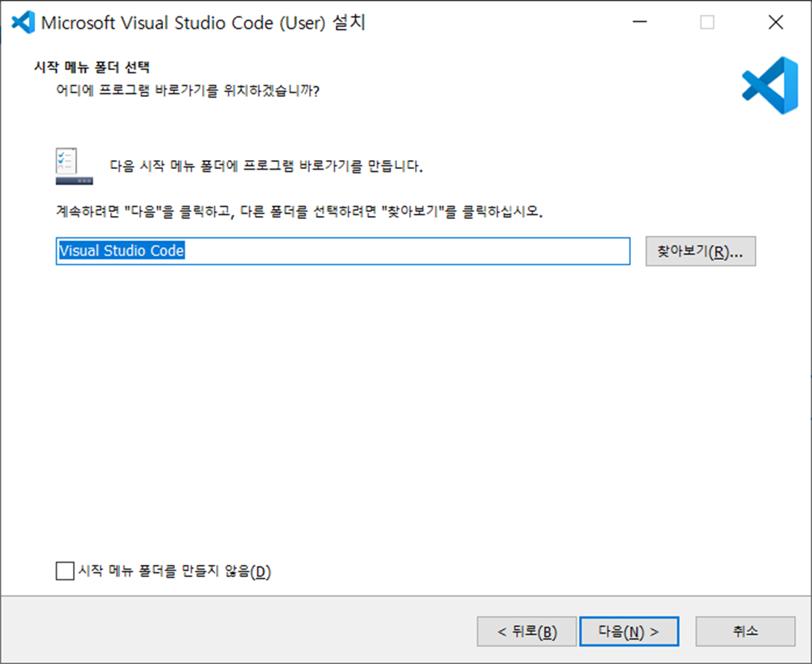This screenshot has height=664, width=812.
Task: Click the VS Code icon in the title bar
Action: click(x=23, y=22)
